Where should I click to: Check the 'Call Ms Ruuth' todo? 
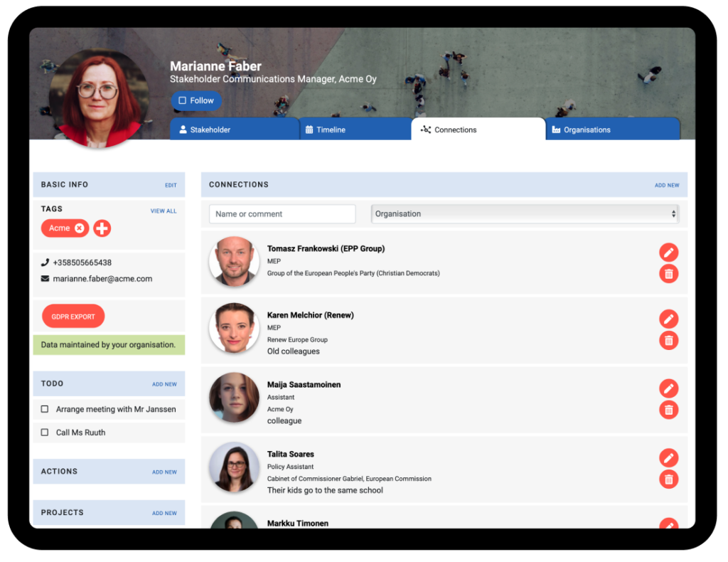[45, 433]
